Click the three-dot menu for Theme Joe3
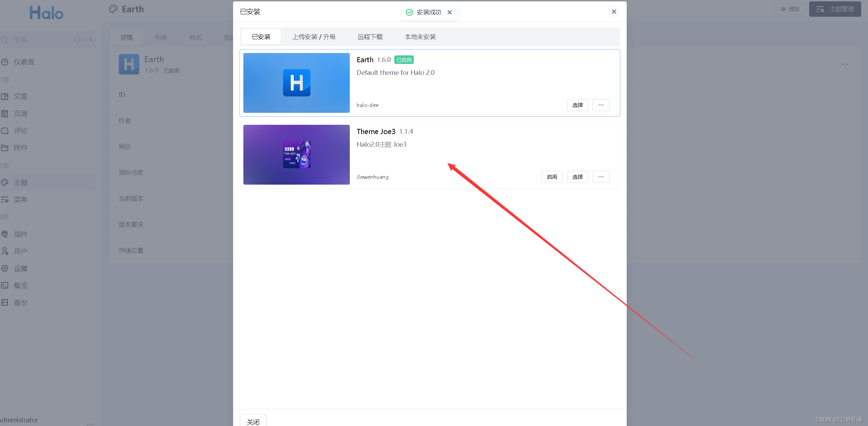 601,176
